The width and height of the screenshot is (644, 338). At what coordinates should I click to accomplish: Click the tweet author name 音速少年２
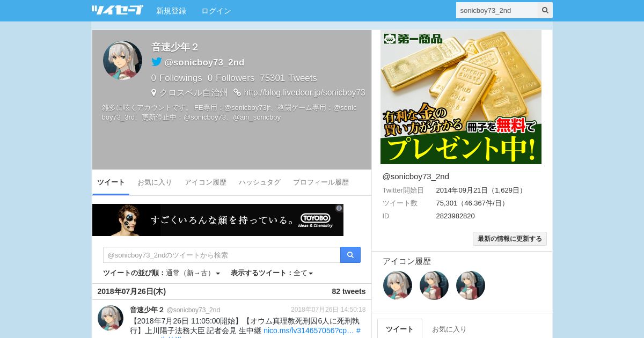147,310
